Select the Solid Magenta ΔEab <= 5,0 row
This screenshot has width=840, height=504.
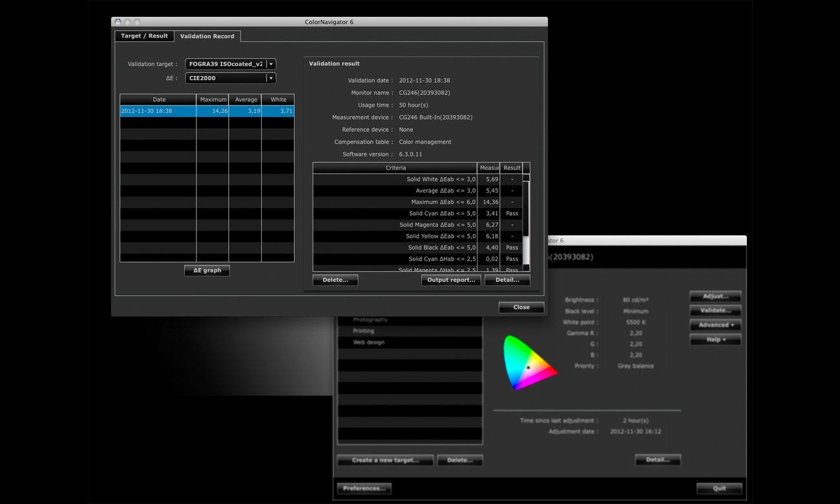coord(418,225)
